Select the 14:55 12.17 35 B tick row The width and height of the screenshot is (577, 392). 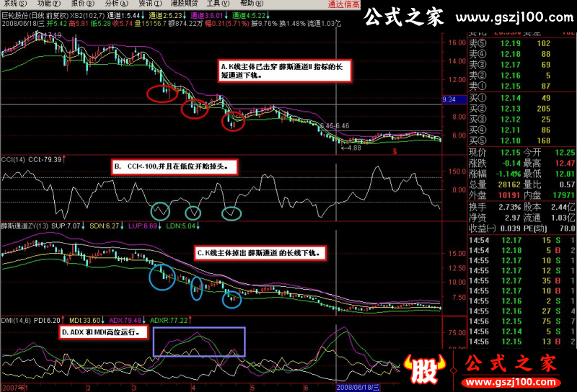coord(521,281)
